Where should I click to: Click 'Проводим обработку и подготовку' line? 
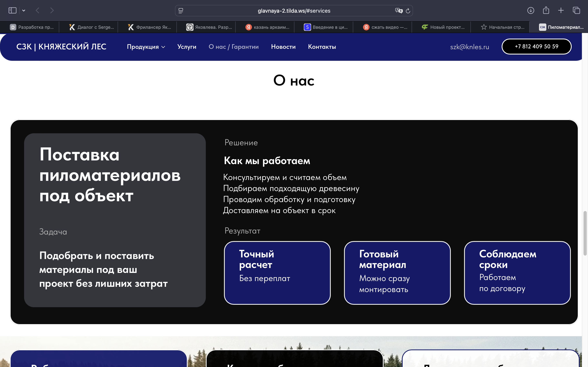[x=289, y=199]
